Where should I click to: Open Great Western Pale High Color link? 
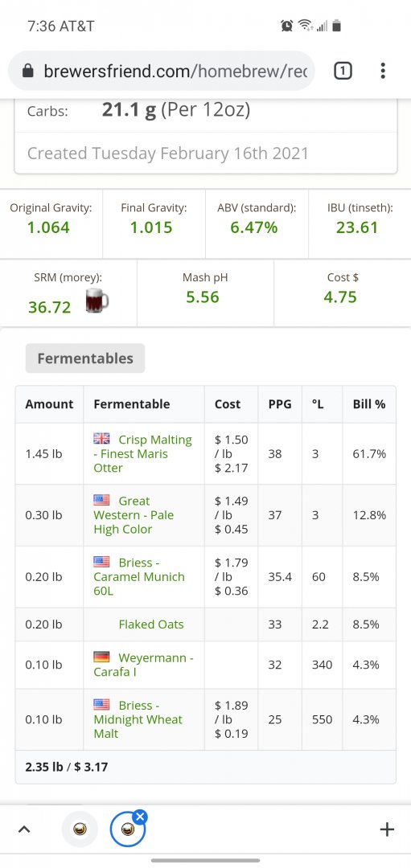click(134, 515)
